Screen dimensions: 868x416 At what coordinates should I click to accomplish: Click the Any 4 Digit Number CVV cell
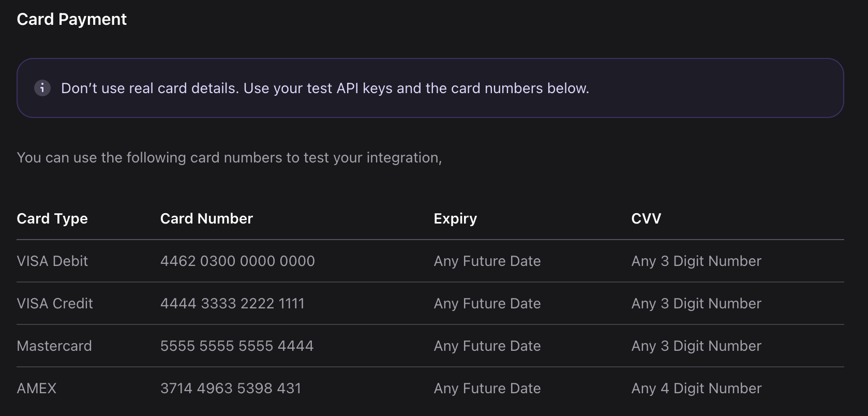tap(696, 389)
